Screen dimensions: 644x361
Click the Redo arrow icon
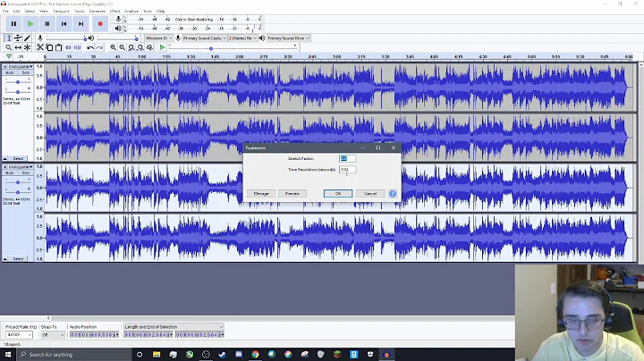tap(100, 47)
